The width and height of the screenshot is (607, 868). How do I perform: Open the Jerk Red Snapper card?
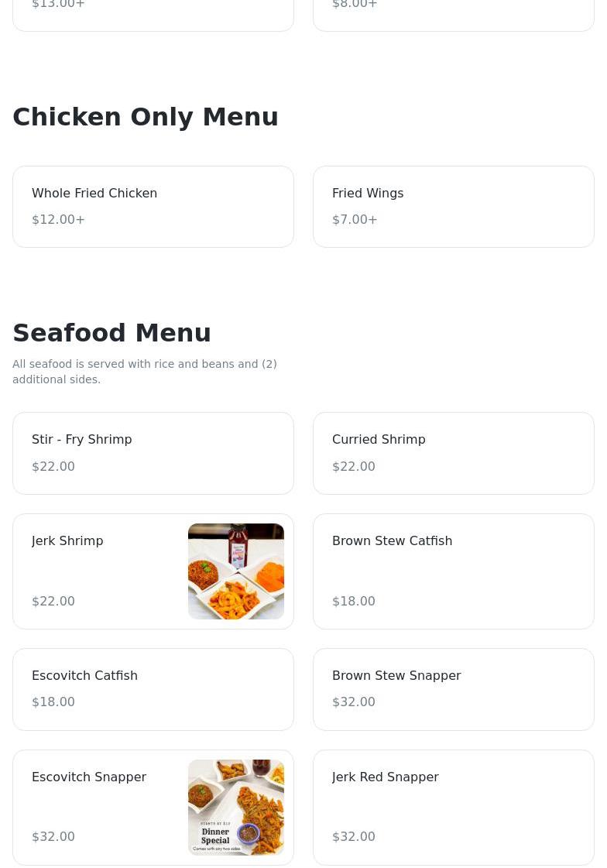pyautogui.click(x=453, y=808)
